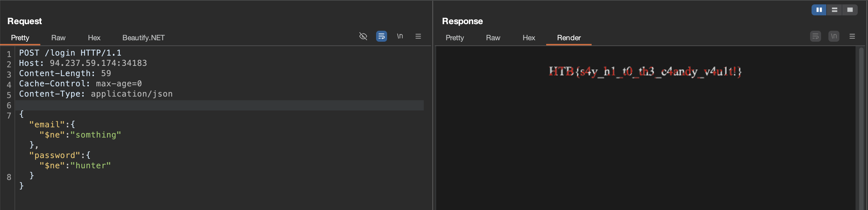Select the Response Render tab

point(569,38)
